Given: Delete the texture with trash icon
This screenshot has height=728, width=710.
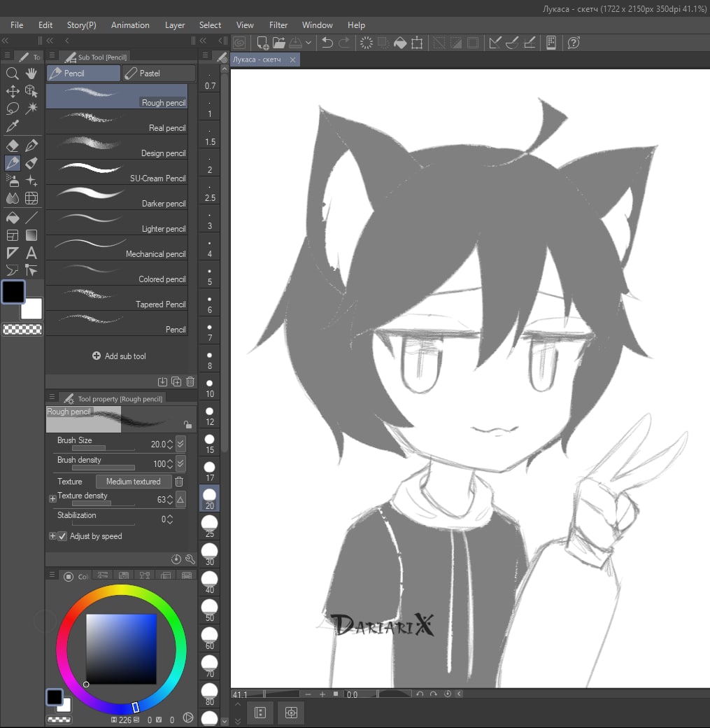Looking at the screenshot, I should tap(179, 482).
